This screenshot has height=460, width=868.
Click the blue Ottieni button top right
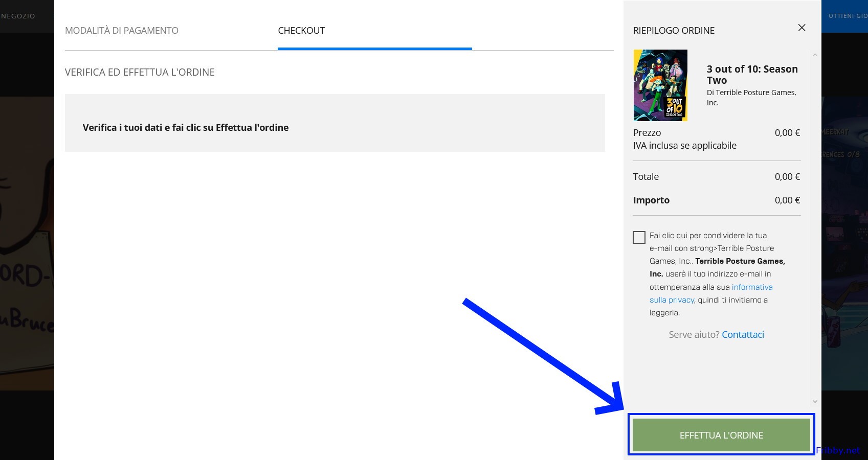(x=847, y=16)
